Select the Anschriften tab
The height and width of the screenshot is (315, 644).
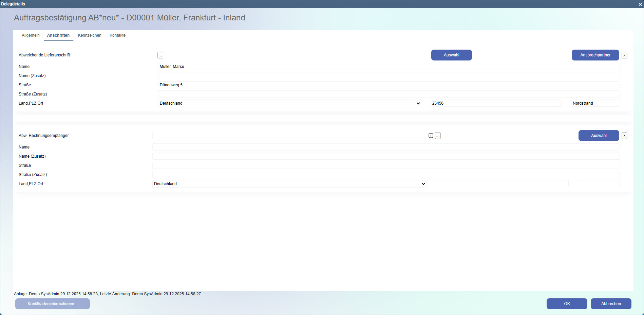[58, 35]
